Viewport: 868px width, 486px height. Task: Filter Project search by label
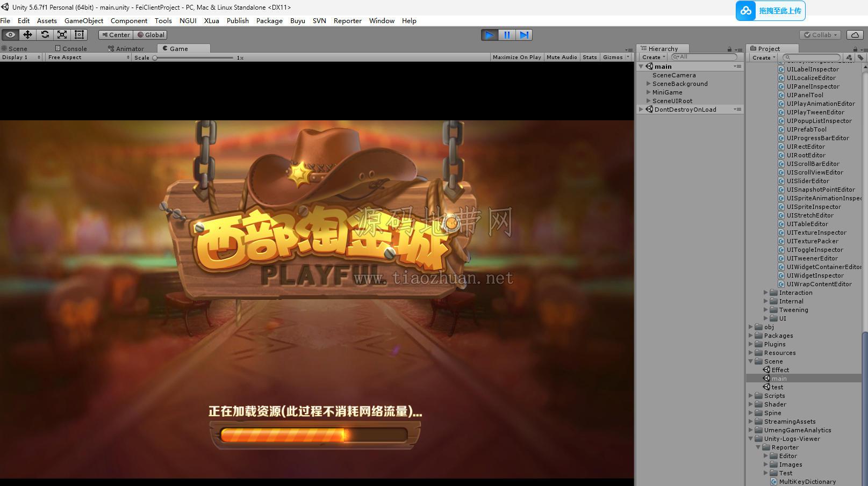(860, 57)
